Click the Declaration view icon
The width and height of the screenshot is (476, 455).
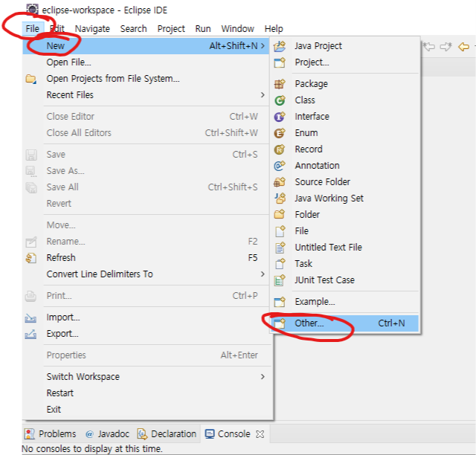(142, 434)
